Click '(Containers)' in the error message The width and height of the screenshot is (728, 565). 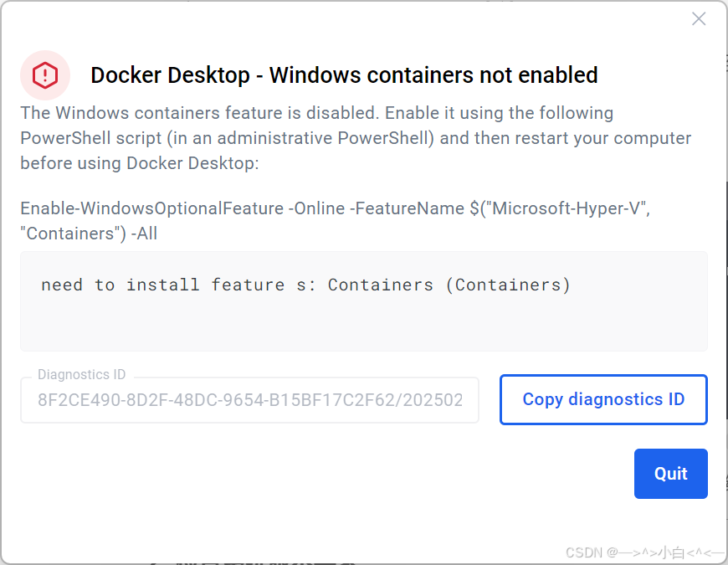click(508, 285)
